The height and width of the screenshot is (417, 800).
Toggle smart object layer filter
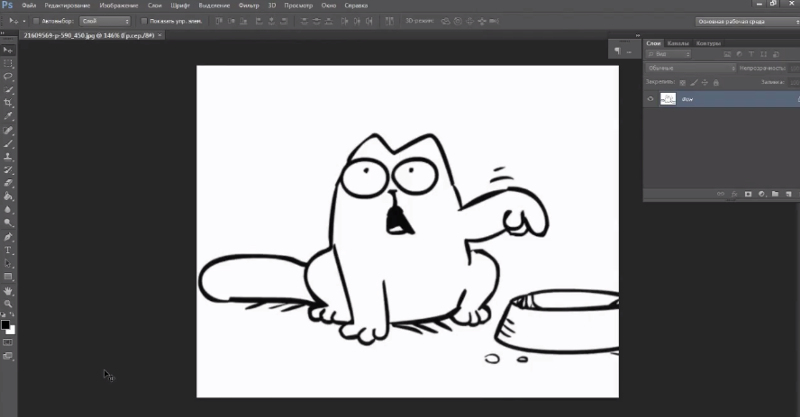coord(776,54)
